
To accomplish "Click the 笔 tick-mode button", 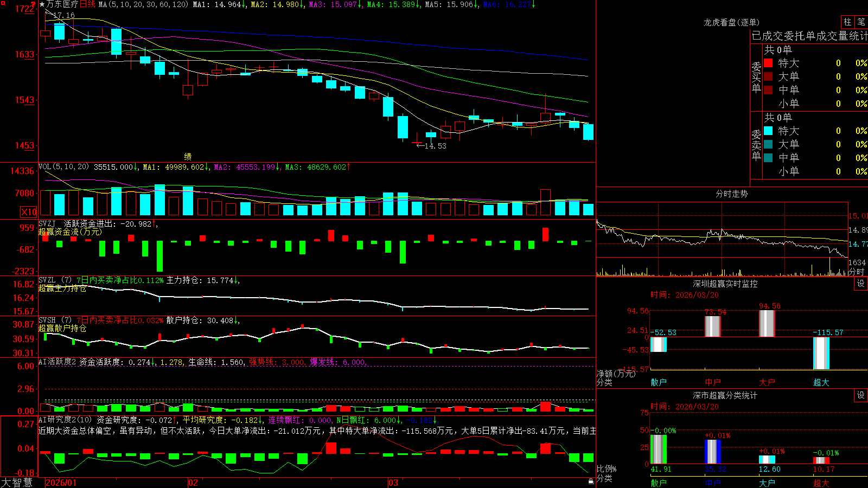I will point(861,22).
